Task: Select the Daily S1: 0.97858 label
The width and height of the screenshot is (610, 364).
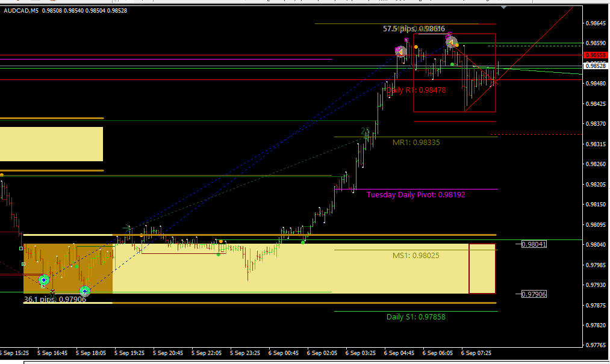Action: tap(416, 317)
